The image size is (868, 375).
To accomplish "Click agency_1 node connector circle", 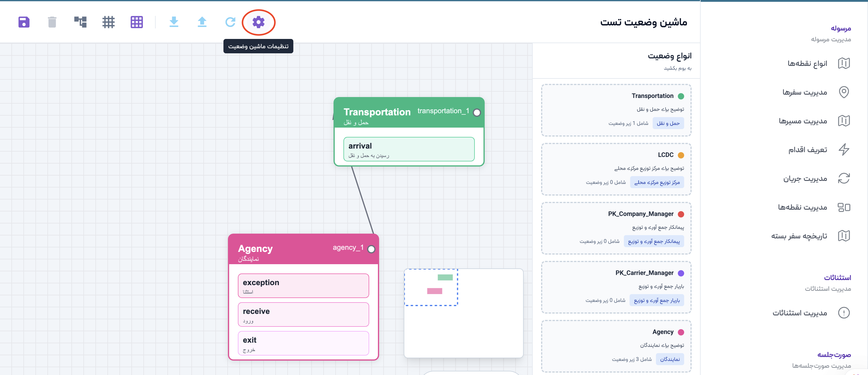I will [x=371, y=250].
